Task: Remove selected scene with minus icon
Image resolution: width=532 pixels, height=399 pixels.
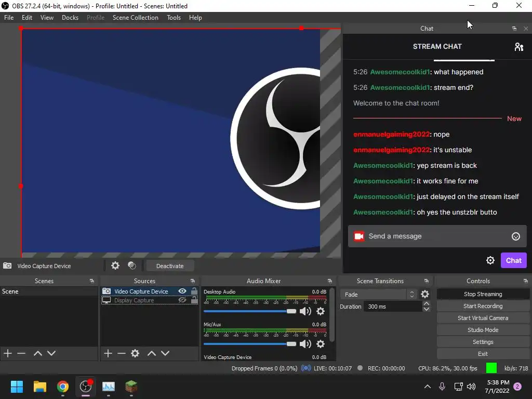Action: click(x=21, y=353)
